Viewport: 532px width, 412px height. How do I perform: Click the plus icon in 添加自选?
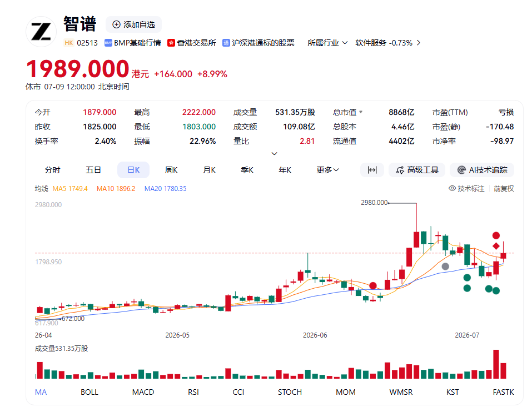point(116,24)
